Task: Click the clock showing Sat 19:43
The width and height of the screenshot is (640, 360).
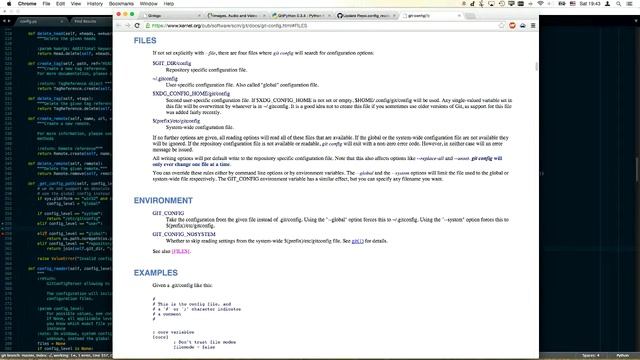Action: pyautogui.click(x=590, y=4)
